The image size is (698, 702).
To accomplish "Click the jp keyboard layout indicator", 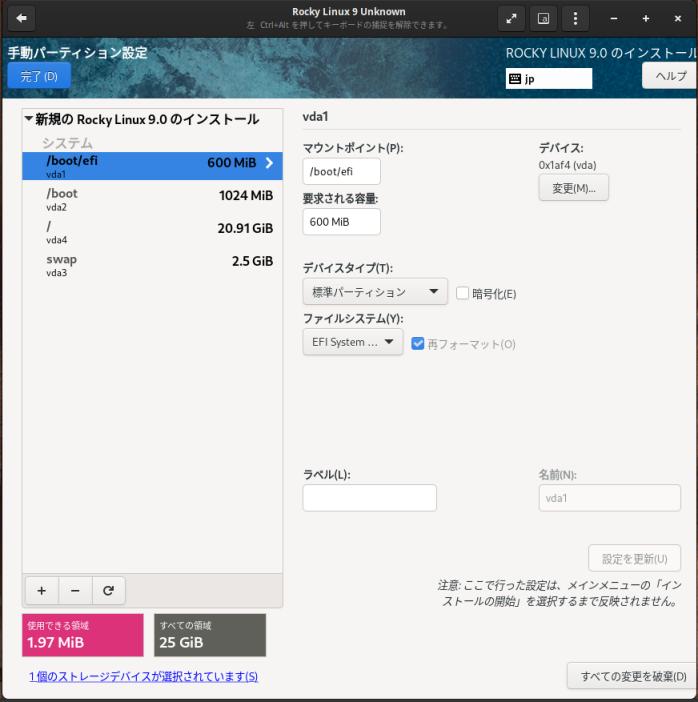I will pyautogui.click(x=549, y=79).
